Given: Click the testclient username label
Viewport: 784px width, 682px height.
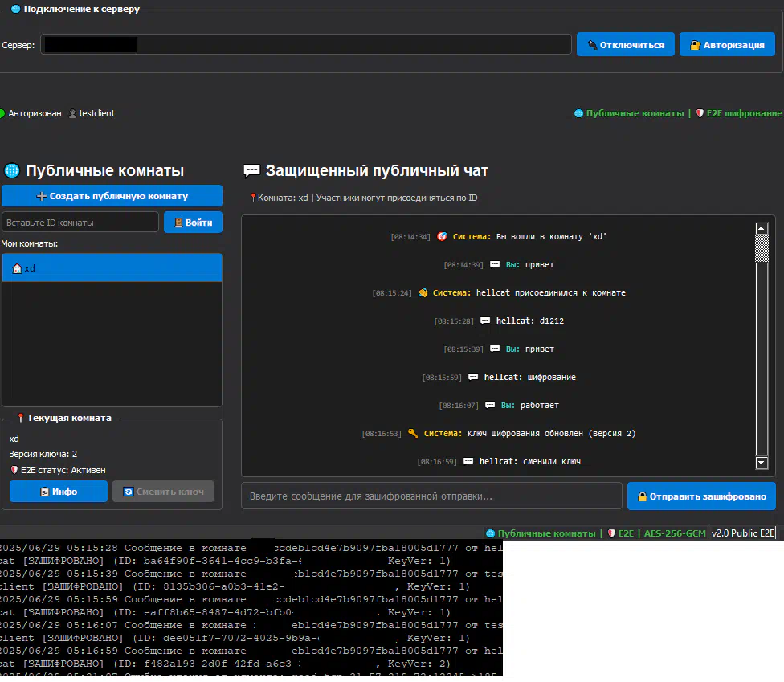Looking at the screenshot, I should [x=97, y=113].
